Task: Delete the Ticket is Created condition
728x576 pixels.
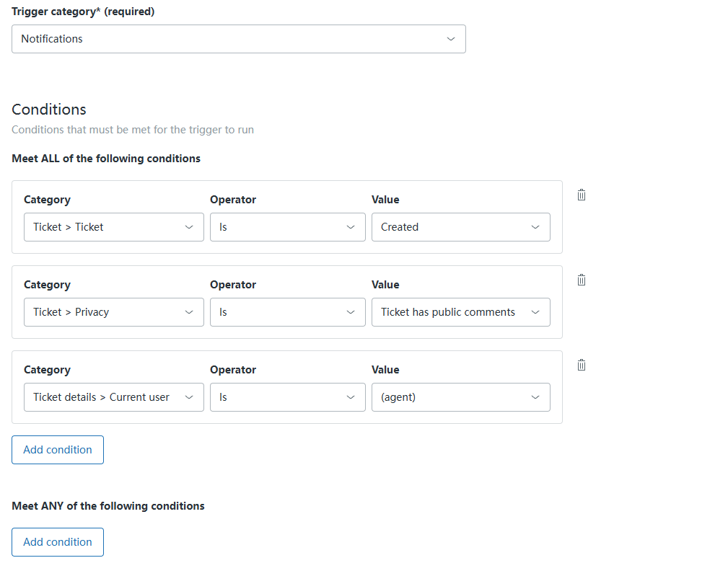Action: pyautogui.click(x=582, y=195)
